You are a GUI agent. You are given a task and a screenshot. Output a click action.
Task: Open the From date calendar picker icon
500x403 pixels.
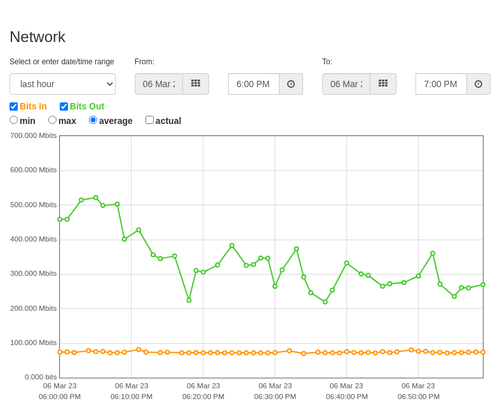point(196,84)
